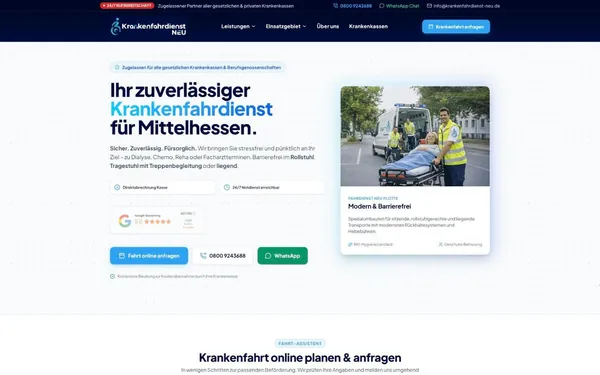Open the Krankenkassen menu item
This screenshot has width=600, height=375.
pyautogui.click(x=368, y=26)
